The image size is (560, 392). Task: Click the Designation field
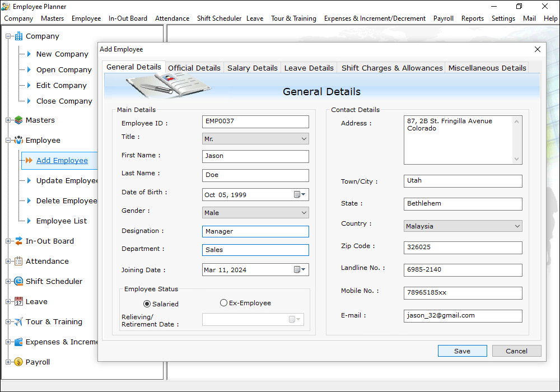coord(255,231)
